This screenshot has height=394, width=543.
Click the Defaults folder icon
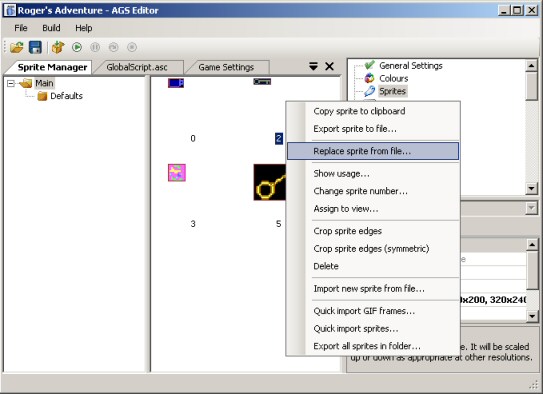[x=42, y=96]
